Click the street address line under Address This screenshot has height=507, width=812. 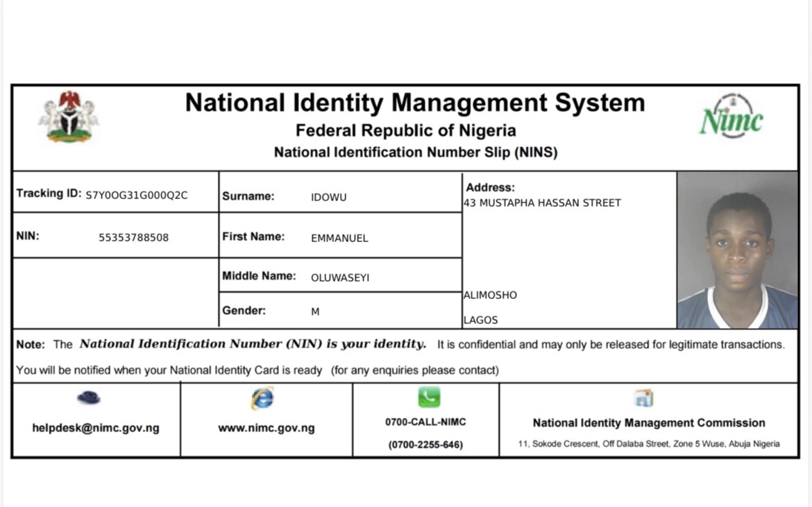coord(542,203)
